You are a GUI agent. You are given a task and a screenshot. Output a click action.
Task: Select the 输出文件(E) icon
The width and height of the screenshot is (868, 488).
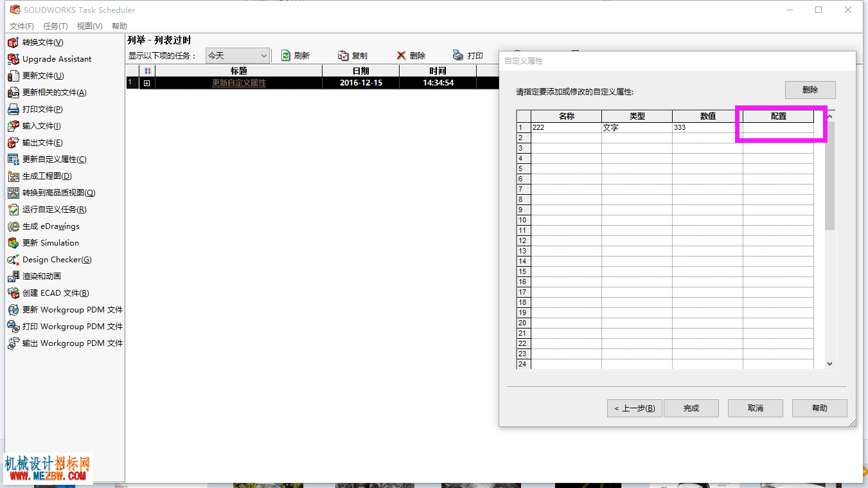pos(13,143)
